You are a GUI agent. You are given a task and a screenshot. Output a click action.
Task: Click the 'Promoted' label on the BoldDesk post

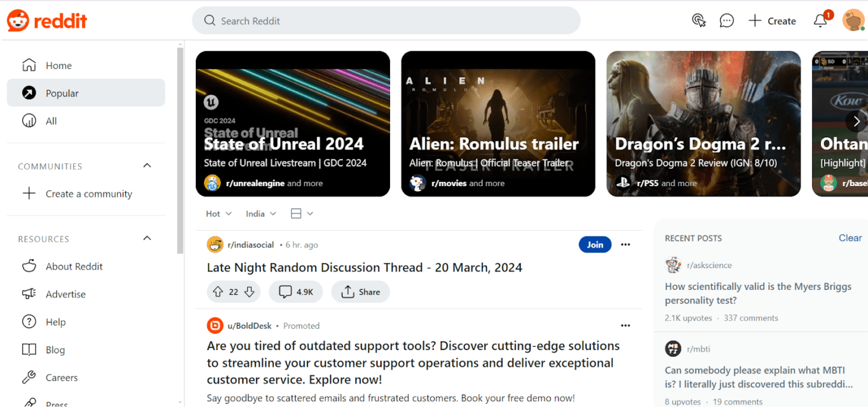(301, 326)
